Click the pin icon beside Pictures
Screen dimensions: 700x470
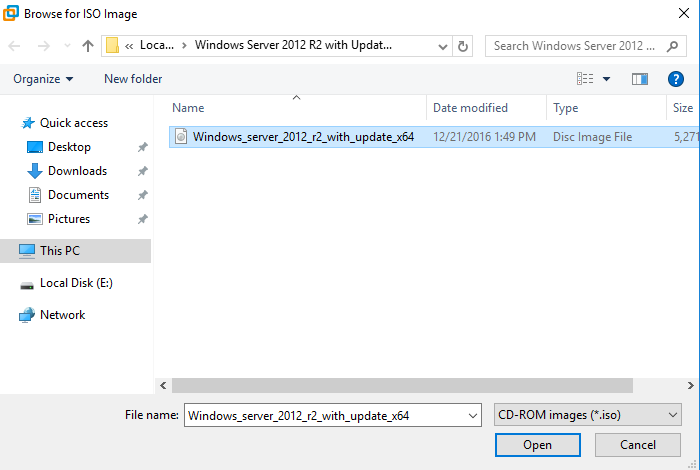[142, 219]
